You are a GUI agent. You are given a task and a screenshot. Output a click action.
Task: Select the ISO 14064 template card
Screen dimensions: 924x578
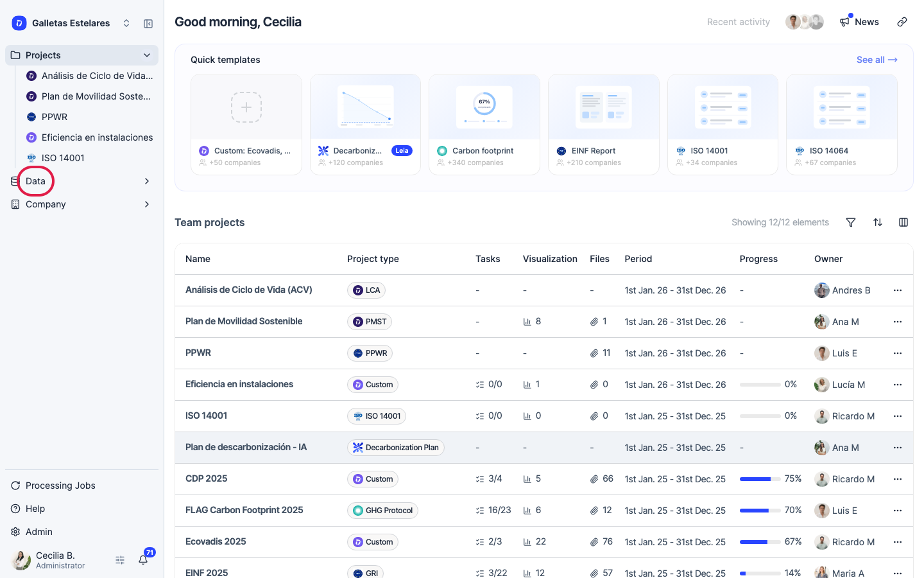(x=842, y=125)
